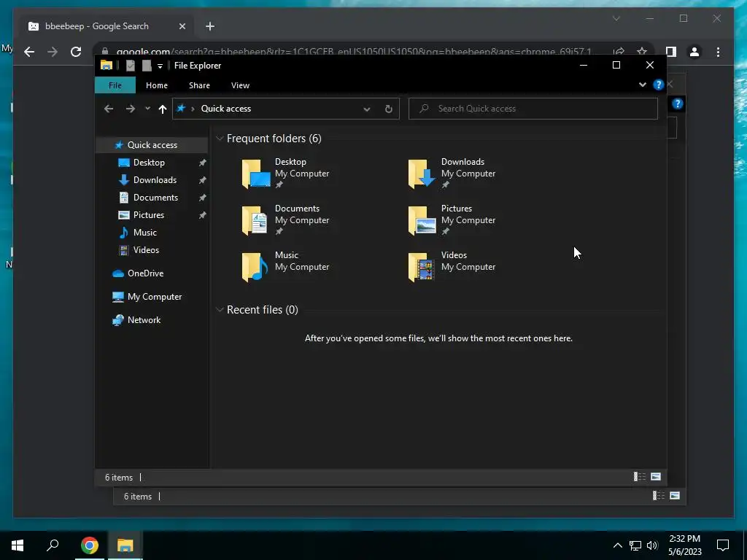The height and width of the screenshot is (560, 747).
Task: Go forward with the Explorer forward arrow
Action: point(130,109)
